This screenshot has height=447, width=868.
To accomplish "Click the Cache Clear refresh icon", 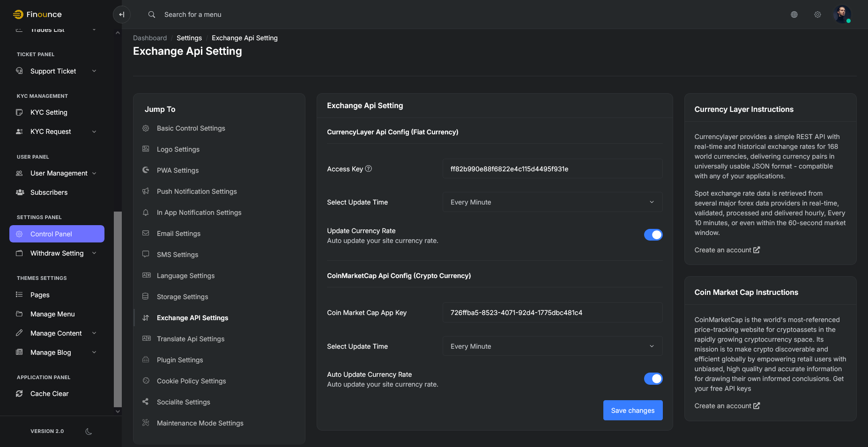I will 19,394.
